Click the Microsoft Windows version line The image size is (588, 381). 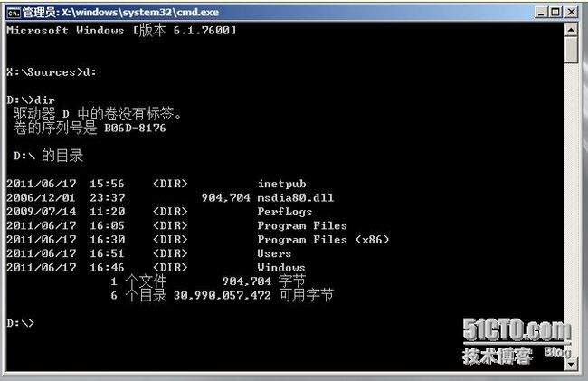[121, 30]
